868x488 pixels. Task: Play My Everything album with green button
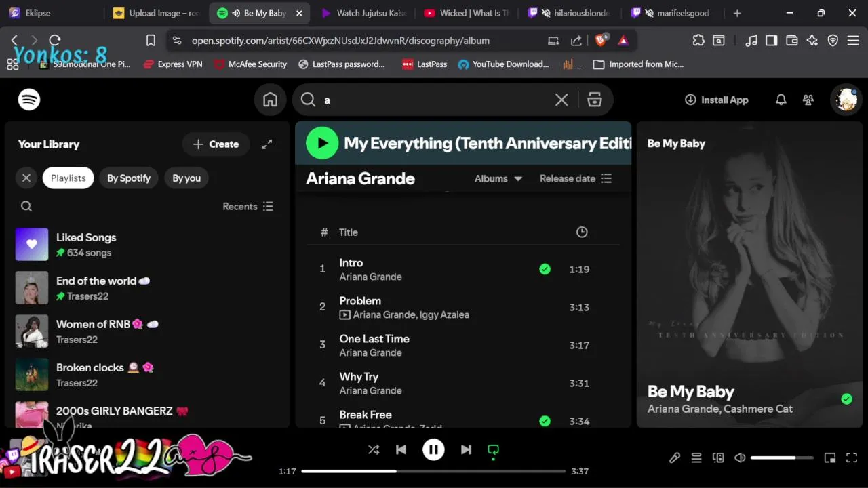point(322,143)
